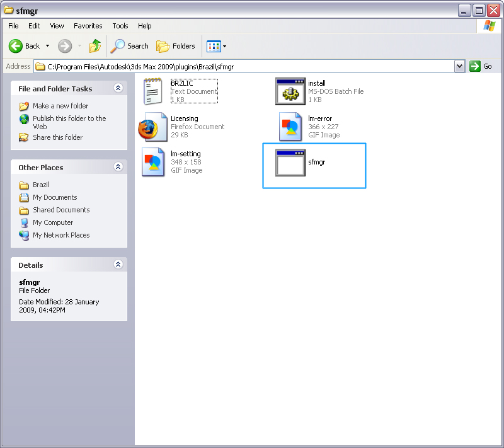Collapse the File and Folder Tasks panel
This screenshot has width=504, height=448.
118,88
